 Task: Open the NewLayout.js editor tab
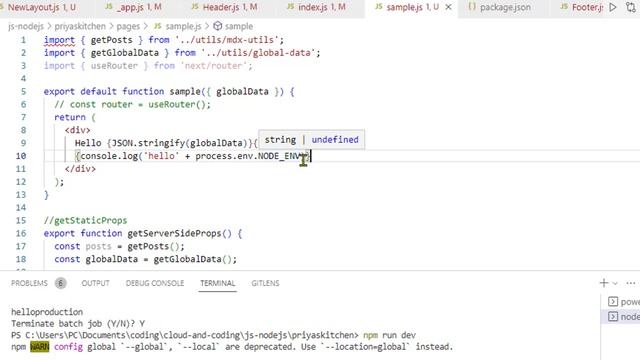(x=42, y=7)
